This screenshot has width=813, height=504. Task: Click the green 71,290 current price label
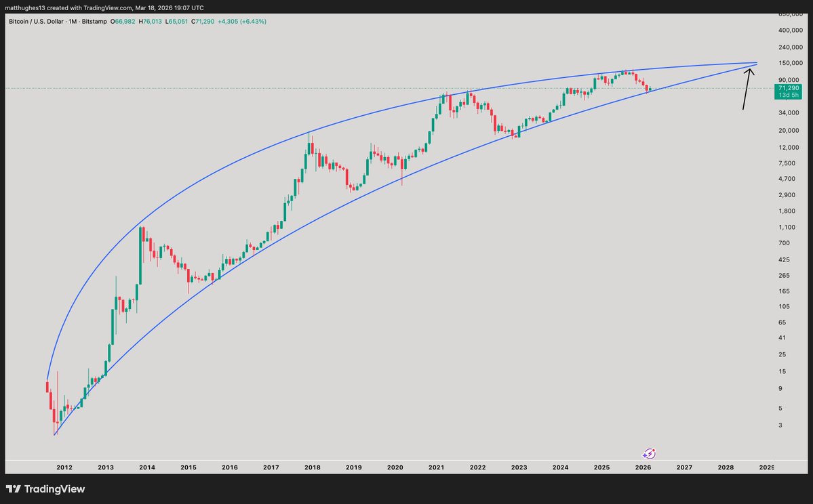pos(788,88)
